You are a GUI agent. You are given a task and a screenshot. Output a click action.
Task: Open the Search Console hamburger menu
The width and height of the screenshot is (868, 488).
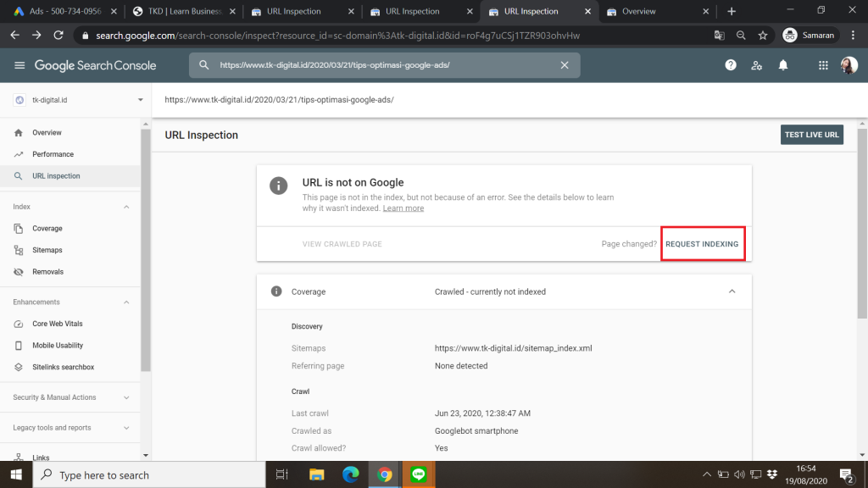click(19, 65)
